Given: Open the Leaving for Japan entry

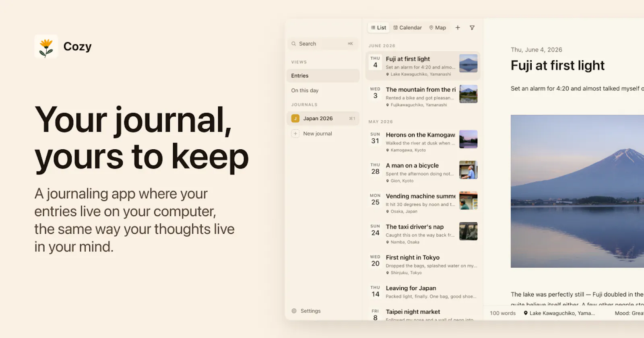Looking at the screenshot, I should click(x=423, y=292).
